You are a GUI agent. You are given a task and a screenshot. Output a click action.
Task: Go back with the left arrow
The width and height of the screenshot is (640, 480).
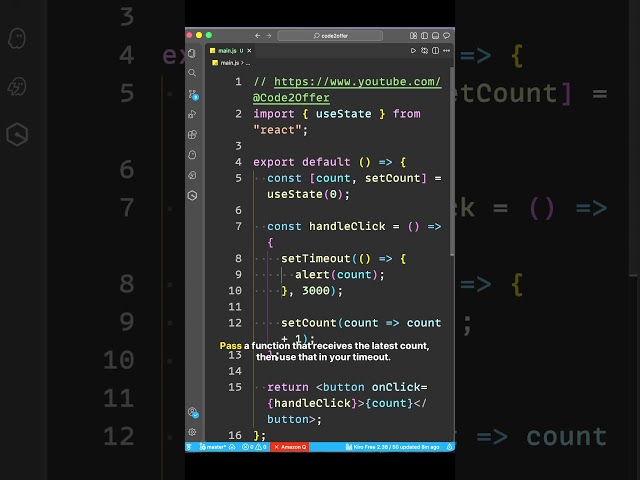(257, 36)
